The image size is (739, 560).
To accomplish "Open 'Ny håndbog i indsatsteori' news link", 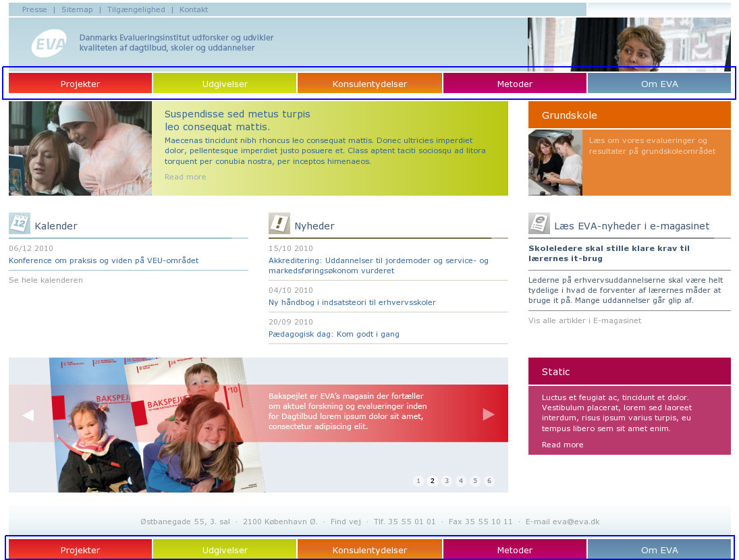I will pyautogui.click(x=352, y=302).
